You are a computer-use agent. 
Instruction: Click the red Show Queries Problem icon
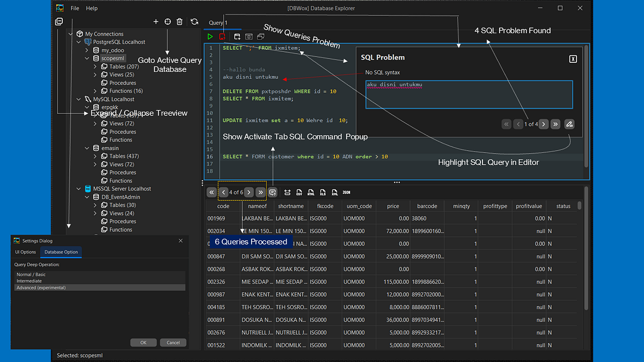(x=222, y=36)
